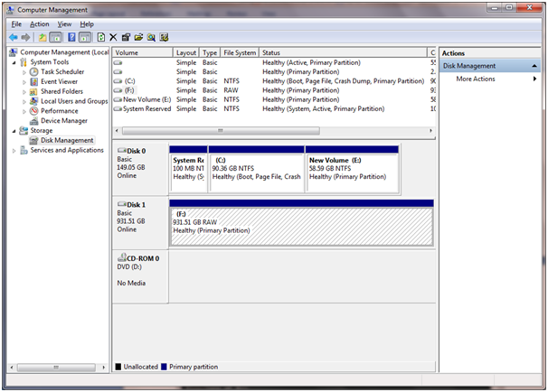This screenshot has width=548, height=392.
Task: Click the File System column header
Action: click(x=239, y=53)
